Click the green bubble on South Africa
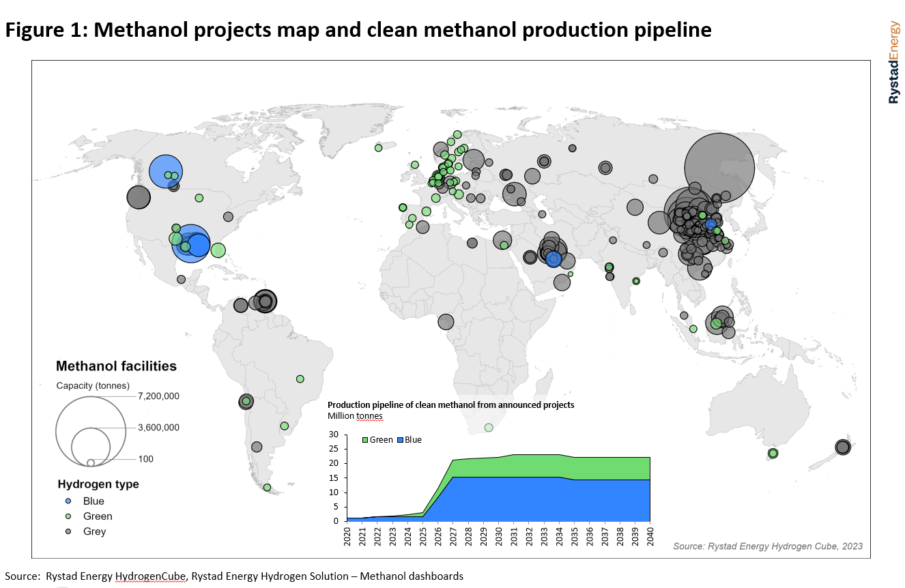 tap(489, 428)
